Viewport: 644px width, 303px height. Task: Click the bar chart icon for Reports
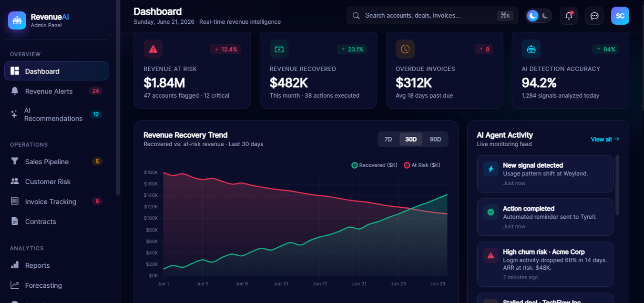point(15,265)
